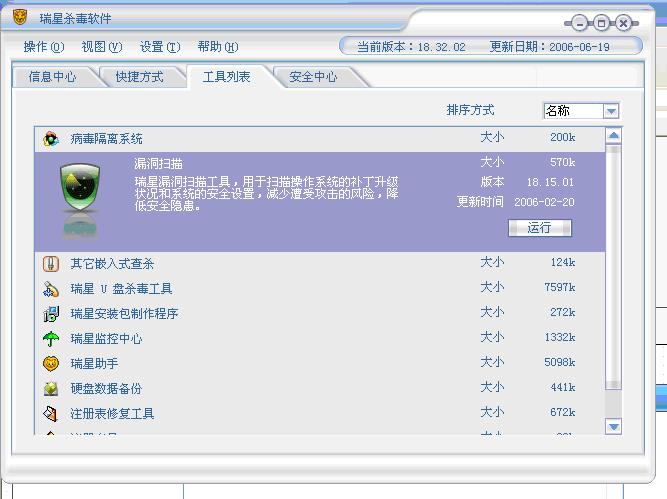The image size is (667, 499).
Task: Open the 视图(V) menu
Action: 102,47
